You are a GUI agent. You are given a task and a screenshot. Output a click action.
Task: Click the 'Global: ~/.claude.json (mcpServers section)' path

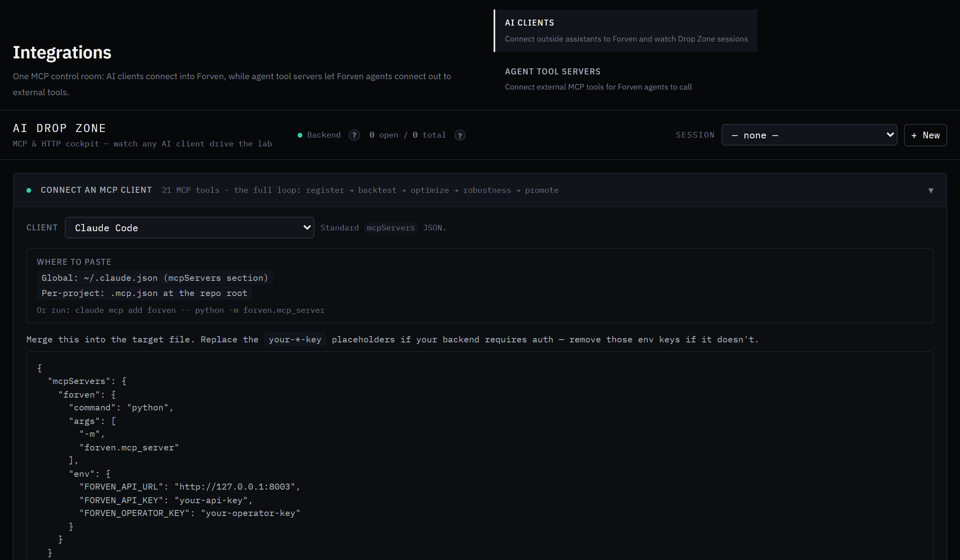[155, 278]
